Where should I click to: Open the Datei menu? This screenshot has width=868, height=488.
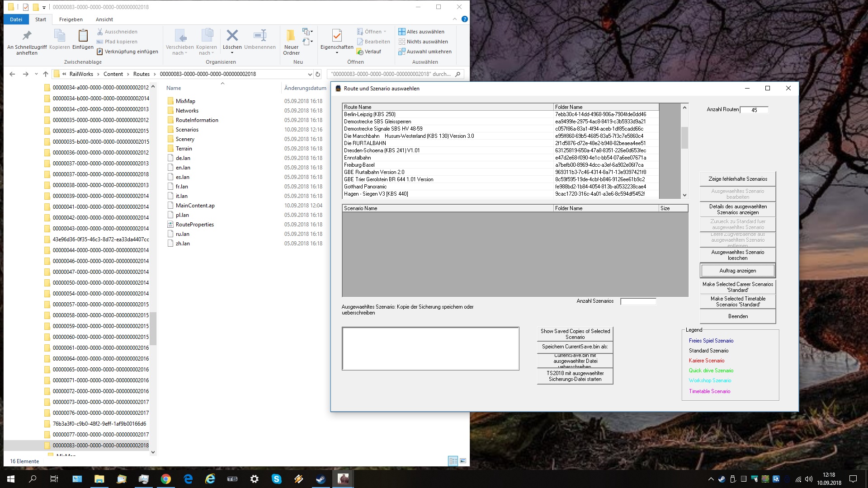16,19
